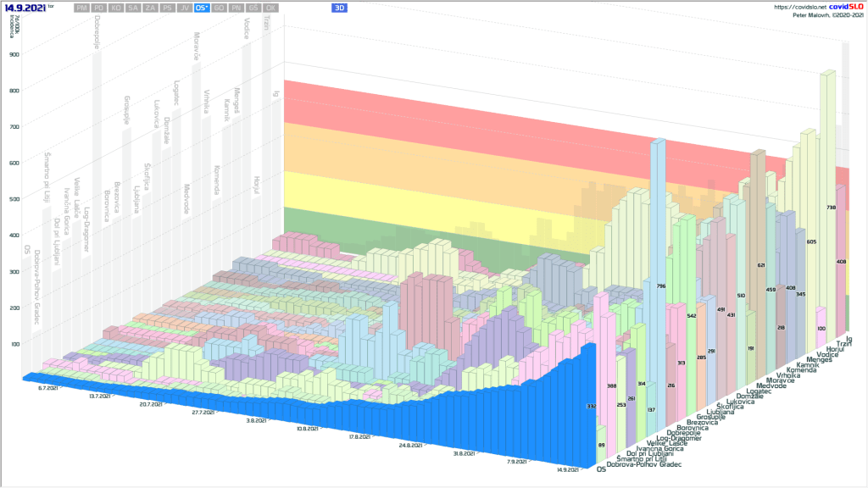Switch to the GS region

point(253,7)
